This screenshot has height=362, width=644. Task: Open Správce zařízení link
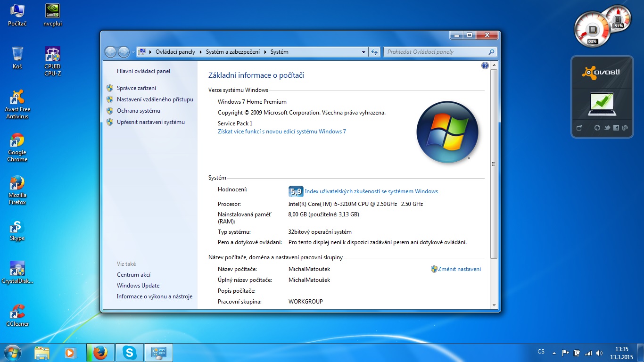[x=136, y=88]
